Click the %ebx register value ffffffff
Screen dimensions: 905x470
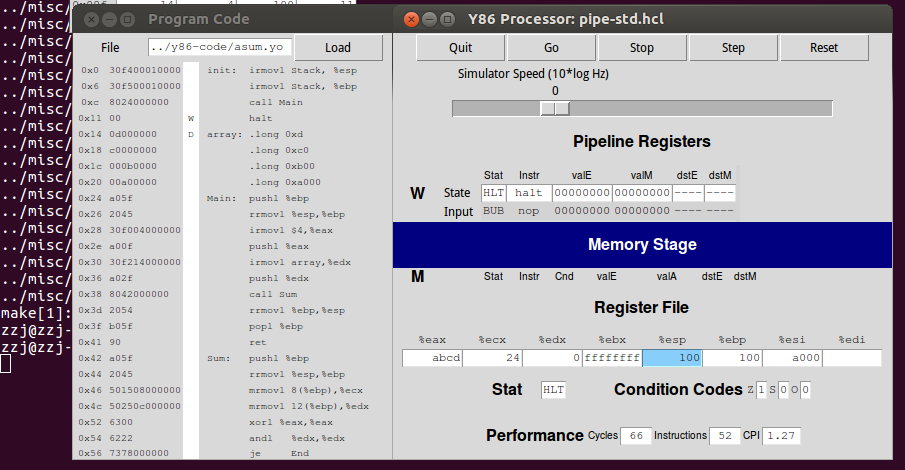pyautogui.click(x=612, y=358)
